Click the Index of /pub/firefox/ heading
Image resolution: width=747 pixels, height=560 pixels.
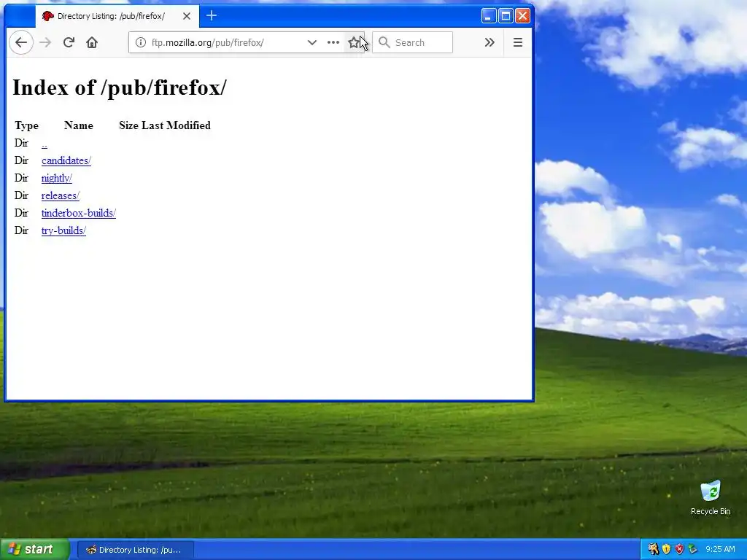pos(120,87)
